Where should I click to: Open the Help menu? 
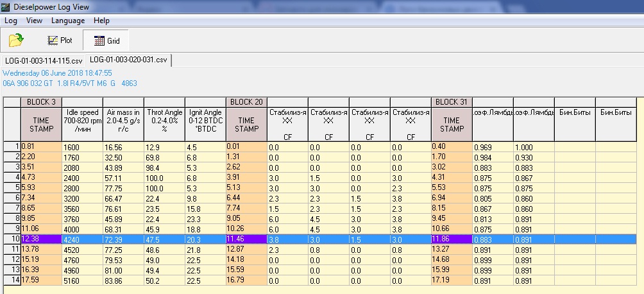pyautogui.click(x=101, y=21)
